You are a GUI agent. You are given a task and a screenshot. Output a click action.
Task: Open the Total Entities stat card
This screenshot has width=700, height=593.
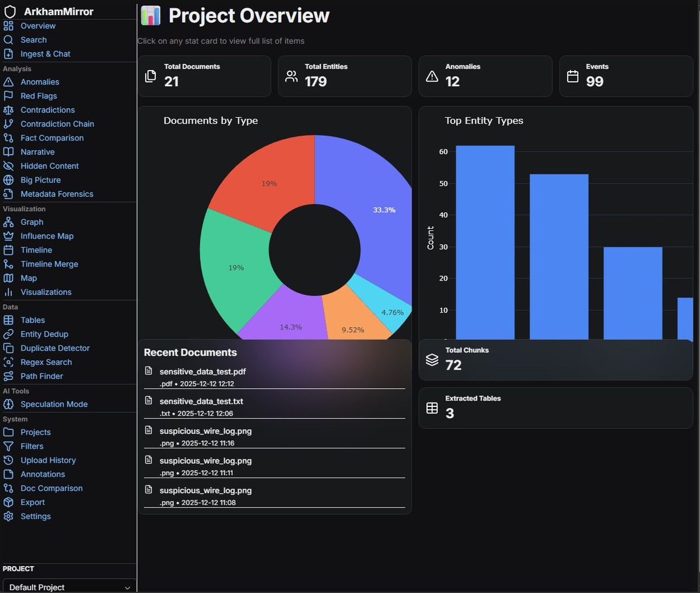345,76
